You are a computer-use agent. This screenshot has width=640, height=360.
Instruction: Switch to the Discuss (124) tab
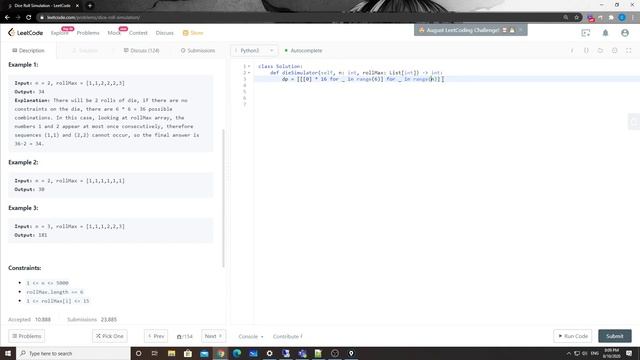(x=142, y=50)
